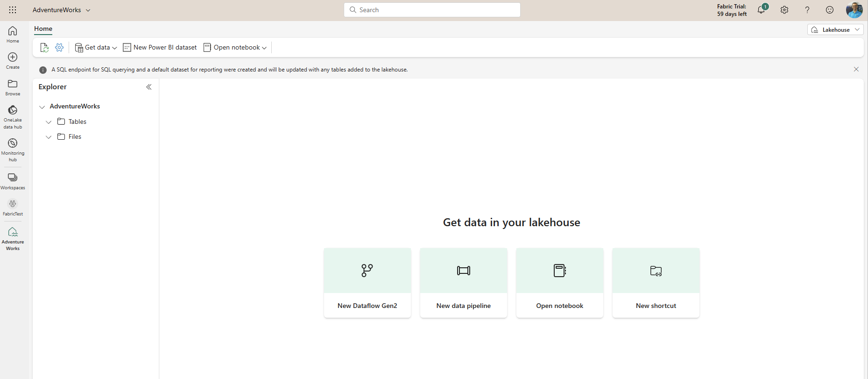Click the help question mark icon
The image size is (868, 379).
click(807, 10)
